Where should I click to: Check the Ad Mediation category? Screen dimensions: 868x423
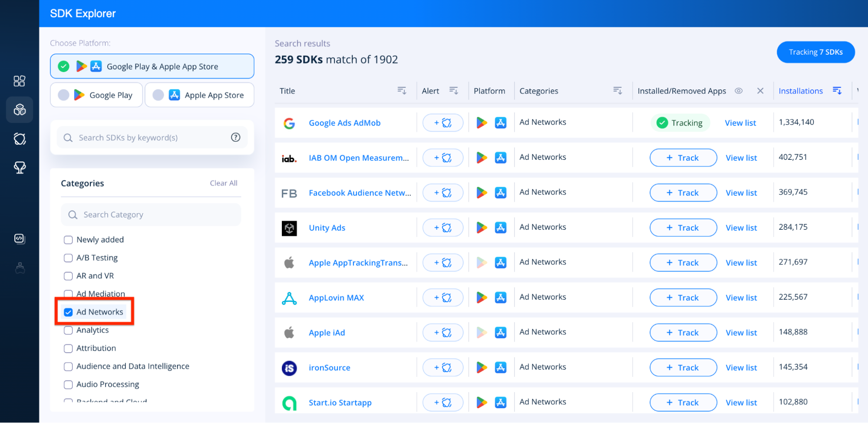(68, 294)
